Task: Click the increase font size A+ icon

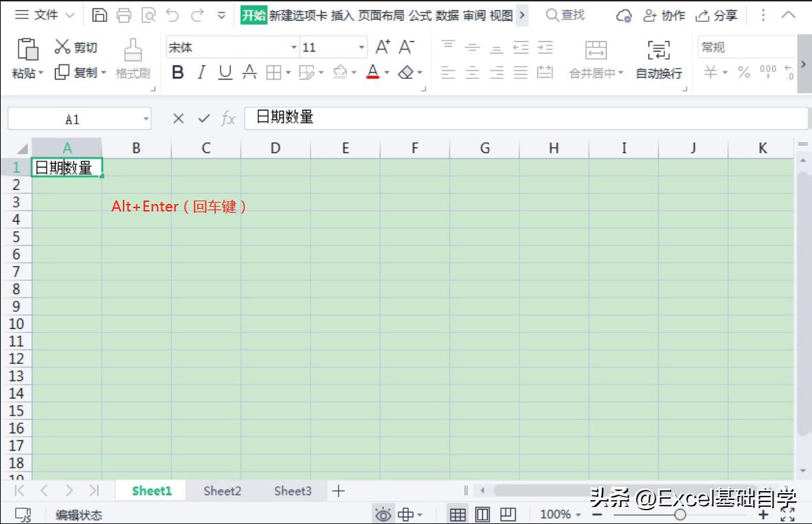Action: [x=381, y=47]
